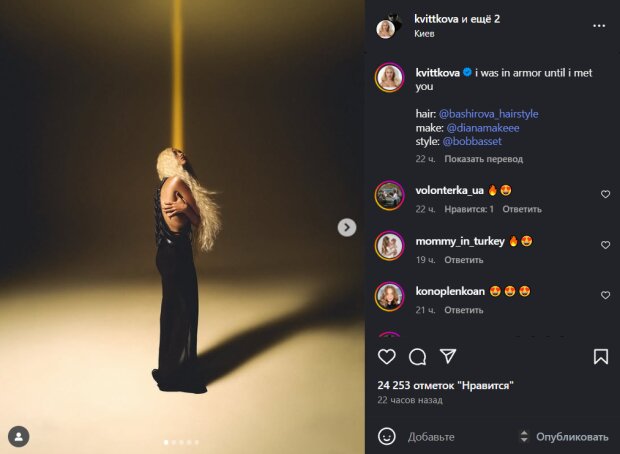The width and height of the screenshot is (620, 454).
Task: Show tagged people on the photo
Action: (18, 436)
